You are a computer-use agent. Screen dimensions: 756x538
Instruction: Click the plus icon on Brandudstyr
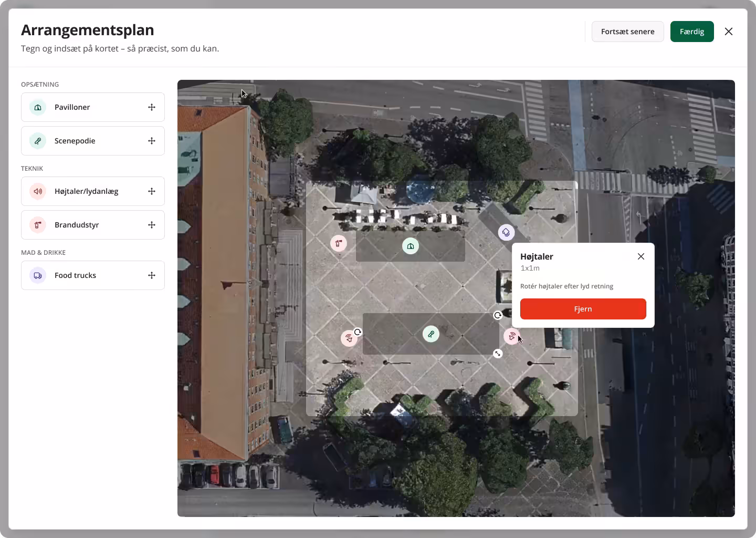click(x=152, y=225)
